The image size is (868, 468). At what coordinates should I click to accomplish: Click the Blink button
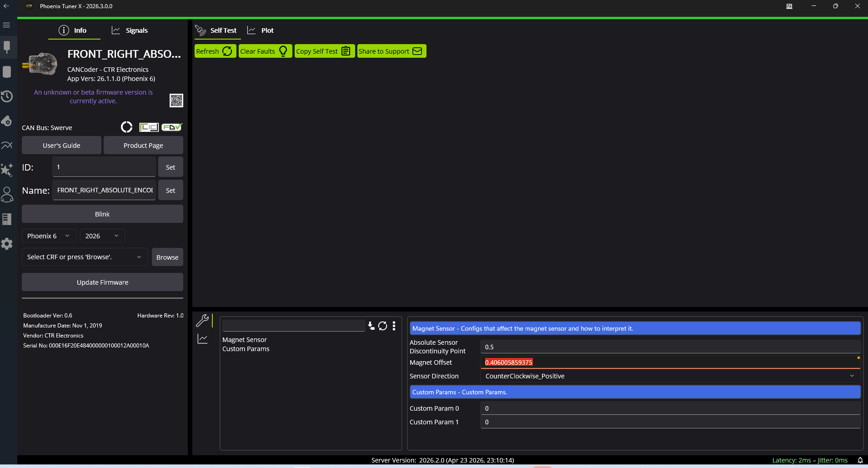[102, 214]
